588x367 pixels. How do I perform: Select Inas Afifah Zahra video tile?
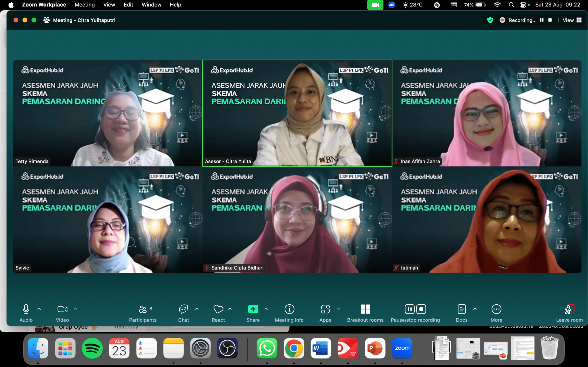point(487,113)
